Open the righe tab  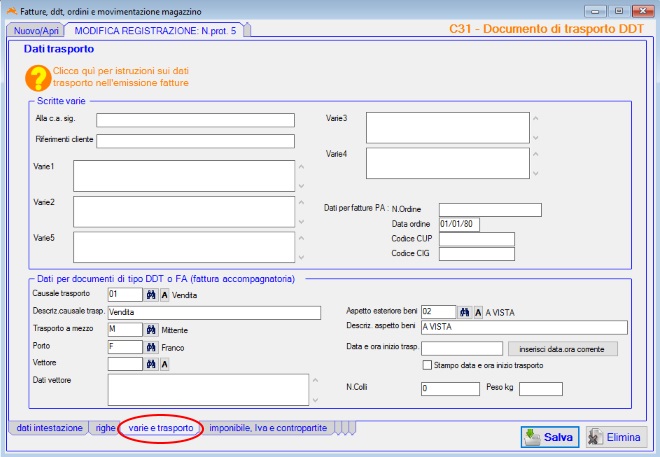[105, 428]
